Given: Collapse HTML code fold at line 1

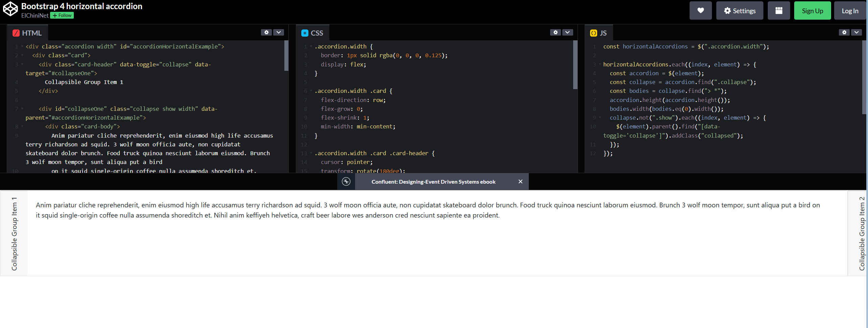Looking at the screenshot, I should [x=22, y=46].
